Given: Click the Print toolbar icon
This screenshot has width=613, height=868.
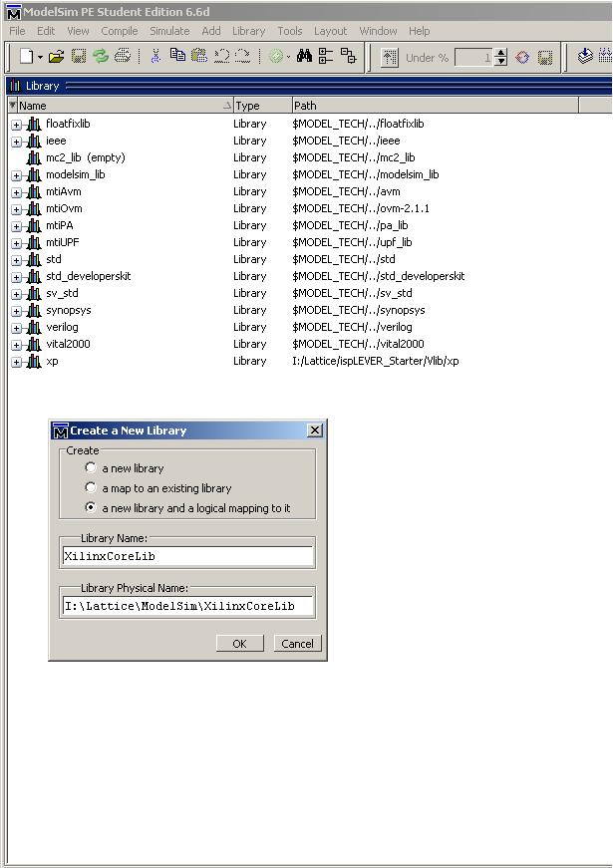Looking at the screenshot, I should tap(123, 56).
